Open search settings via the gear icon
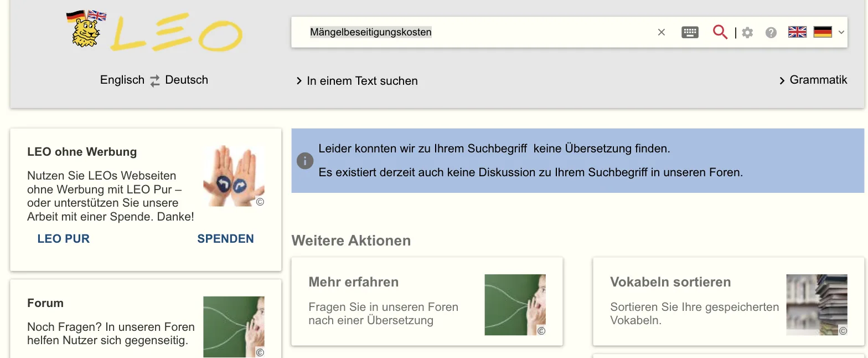 tap(747, 33)
